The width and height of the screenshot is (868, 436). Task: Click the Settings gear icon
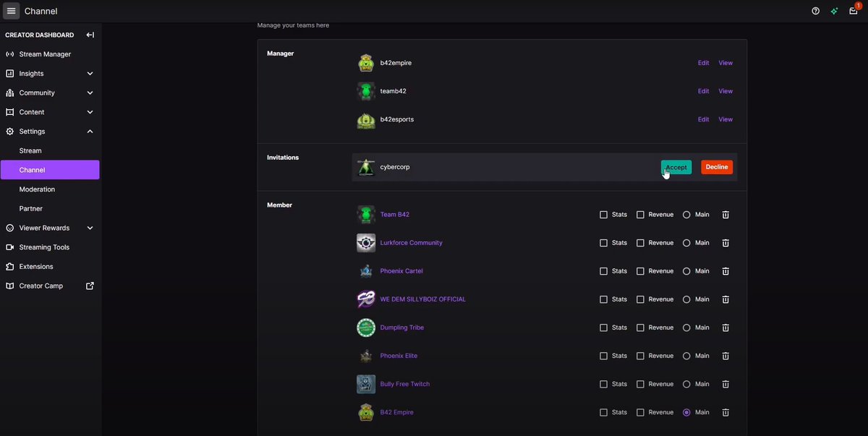point(9,132)
